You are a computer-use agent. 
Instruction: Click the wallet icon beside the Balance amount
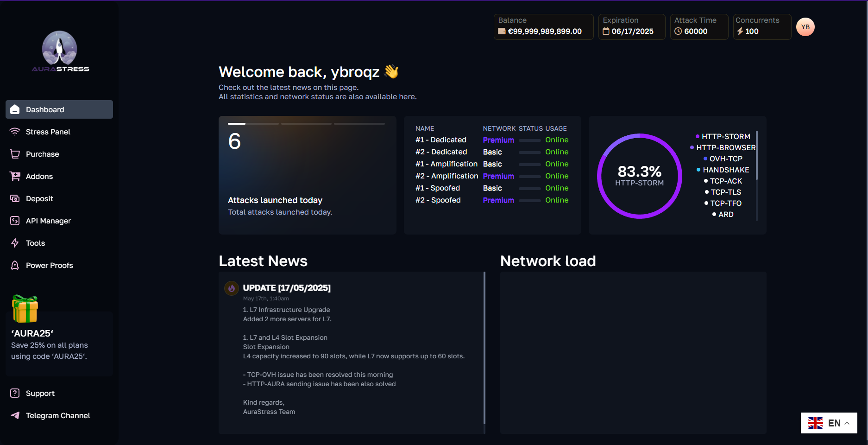pos(502,31)
